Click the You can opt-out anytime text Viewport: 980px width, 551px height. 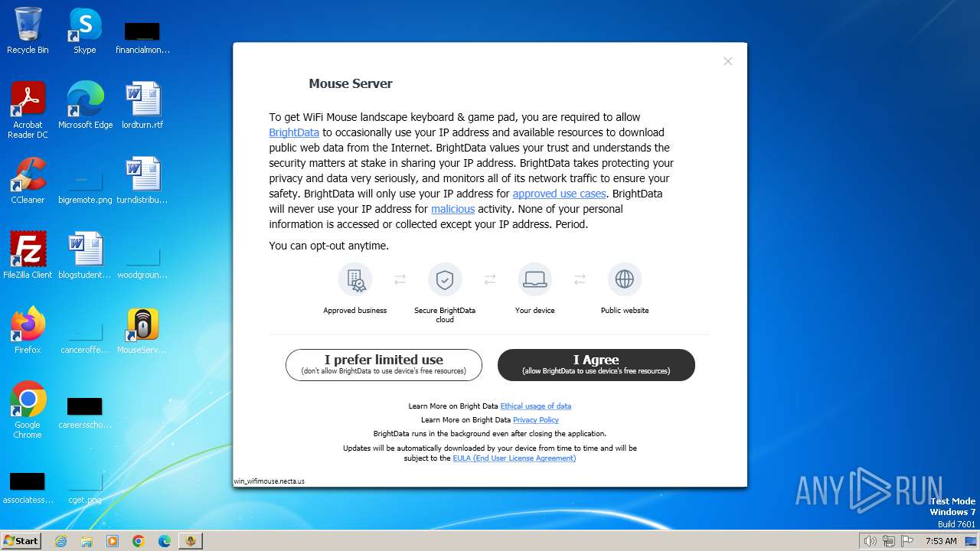(329, 246)
